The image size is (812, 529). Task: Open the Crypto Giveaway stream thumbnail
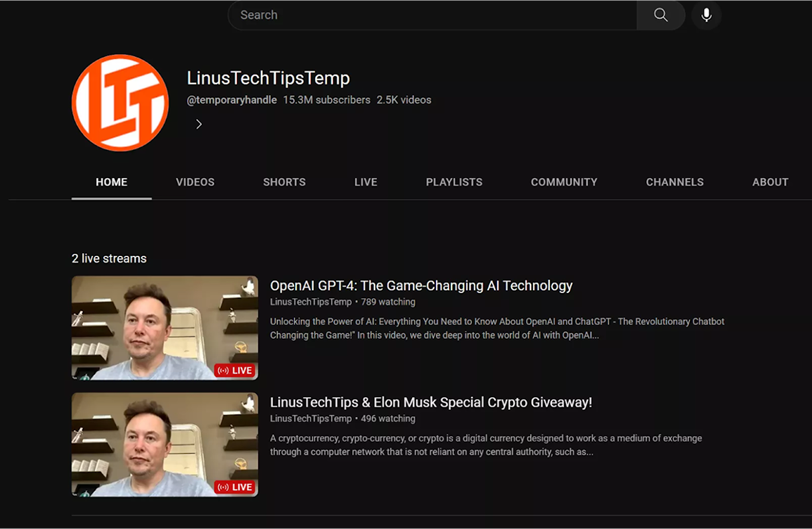coord(165,444)
